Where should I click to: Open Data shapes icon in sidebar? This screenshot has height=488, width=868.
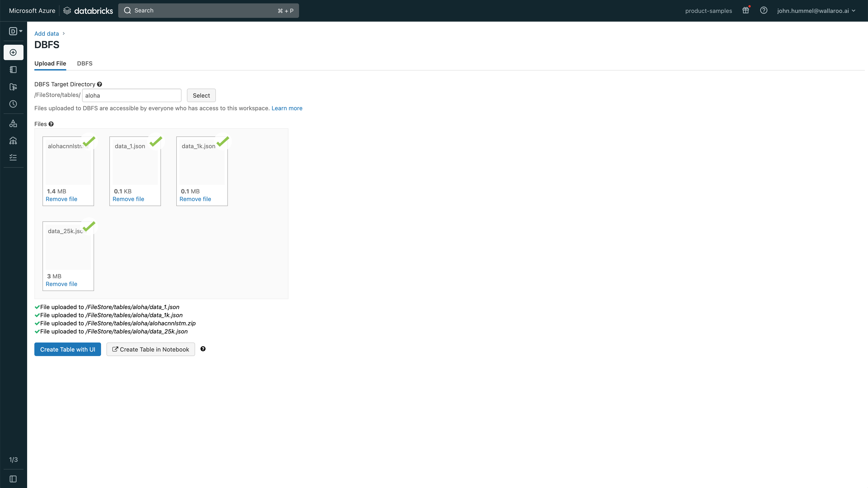(x=13, y=124)
